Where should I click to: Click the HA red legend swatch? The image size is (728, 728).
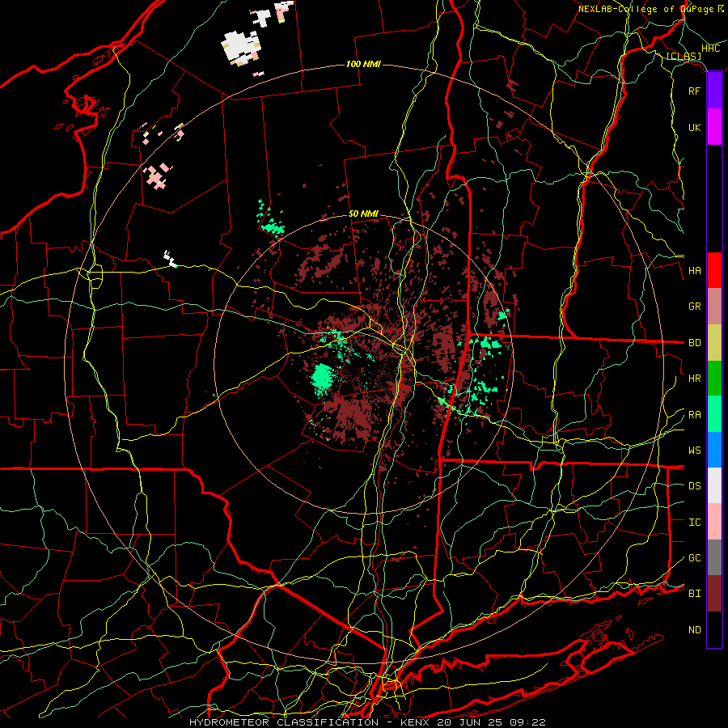[x=714, y=270]
